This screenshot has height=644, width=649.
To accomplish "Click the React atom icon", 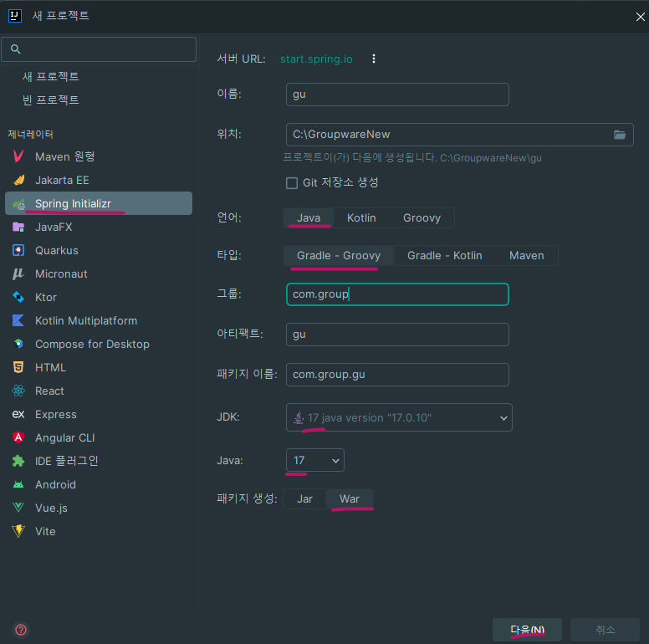I will pos(18,391).
